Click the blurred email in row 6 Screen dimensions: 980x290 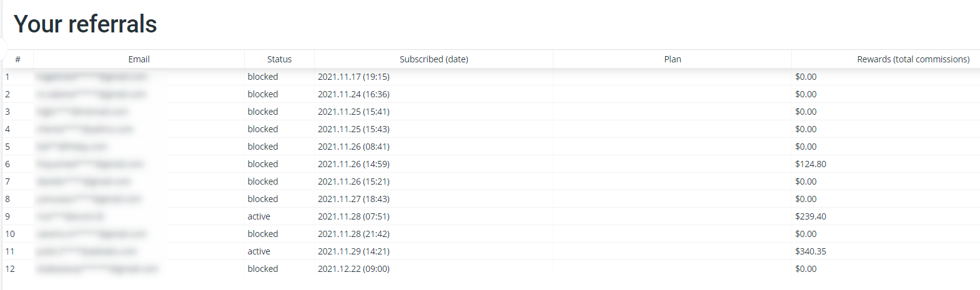(x=90, y=164)
